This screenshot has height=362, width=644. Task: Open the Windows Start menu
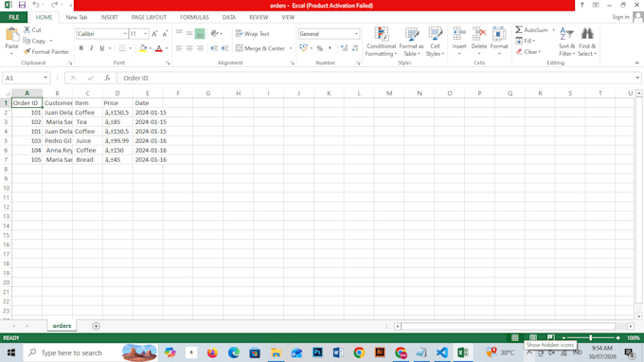pos(11,353)
